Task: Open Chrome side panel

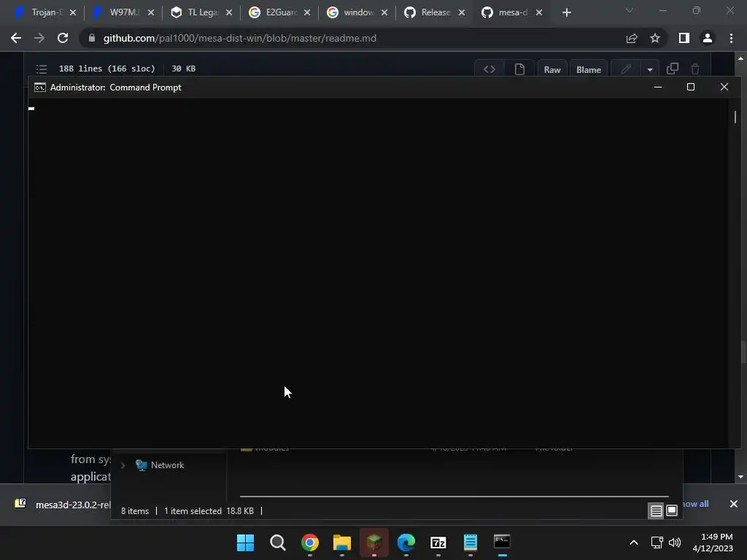Action: pyautogui.click(x=684, y=38)
